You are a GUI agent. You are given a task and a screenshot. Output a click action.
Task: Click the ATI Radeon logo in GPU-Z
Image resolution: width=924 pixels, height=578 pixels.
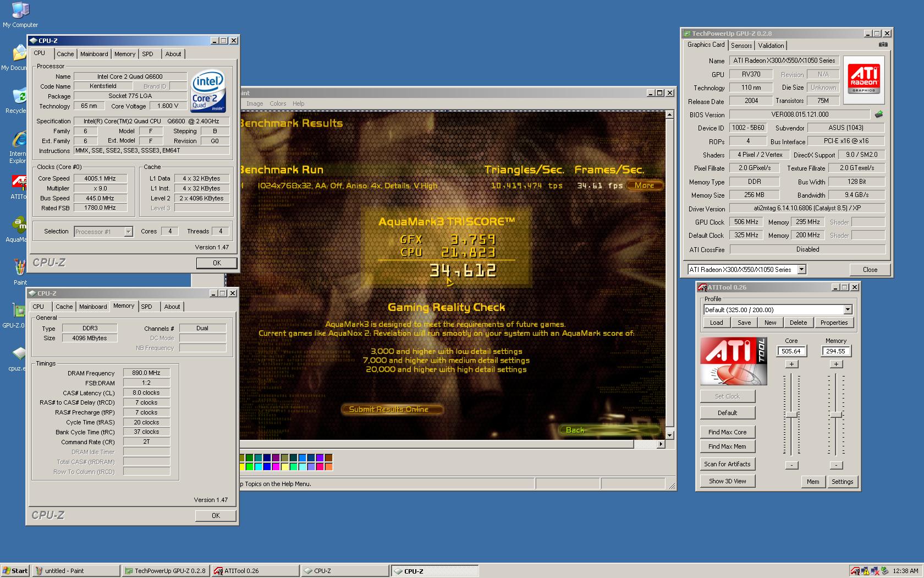pyautogui.click(x=864, y=80)
